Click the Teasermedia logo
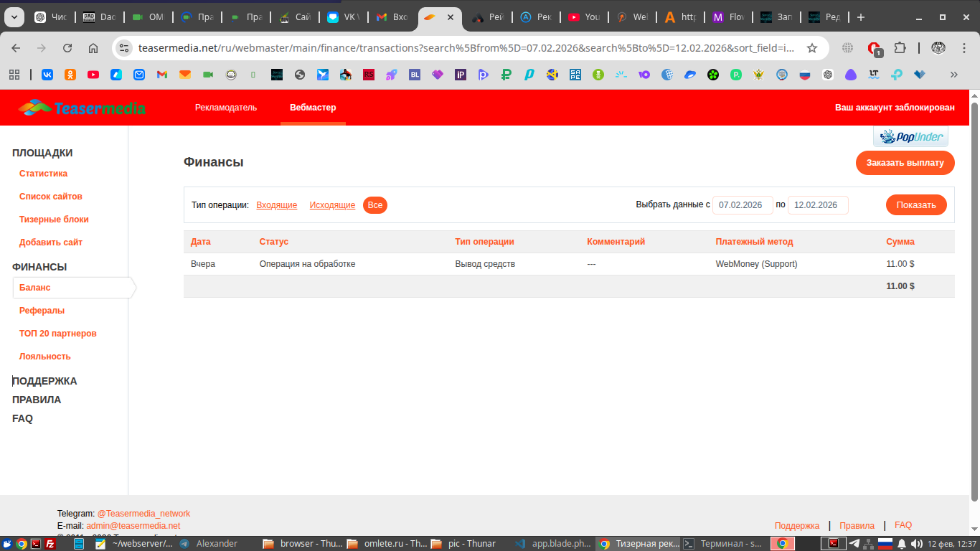The width and height of the screenshot is (980, 551). (82, 108)
